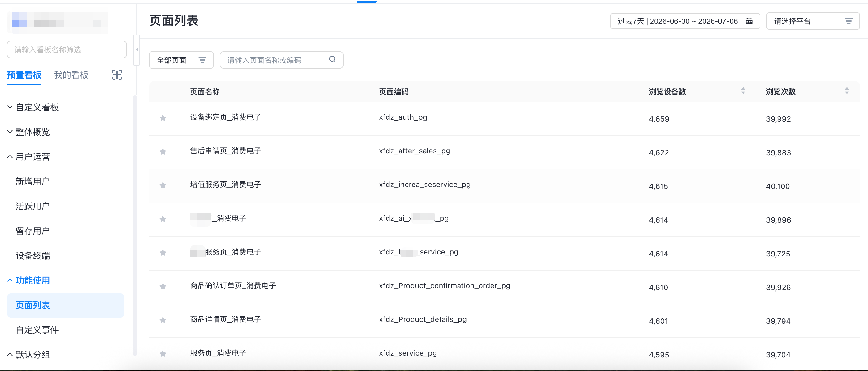The image size is (868, 371).
Task: Collapse the 用户运营 group
Action: pyautogui.click(x=29, y=157)
